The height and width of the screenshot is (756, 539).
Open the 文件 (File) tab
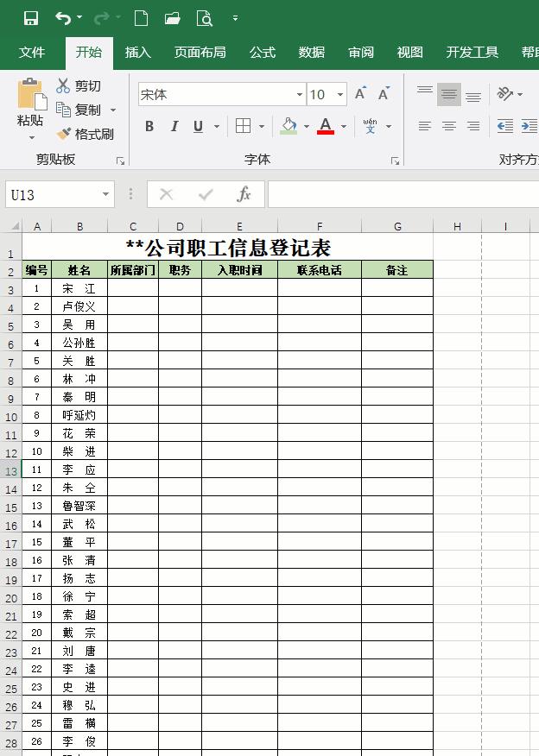point(32,52)
